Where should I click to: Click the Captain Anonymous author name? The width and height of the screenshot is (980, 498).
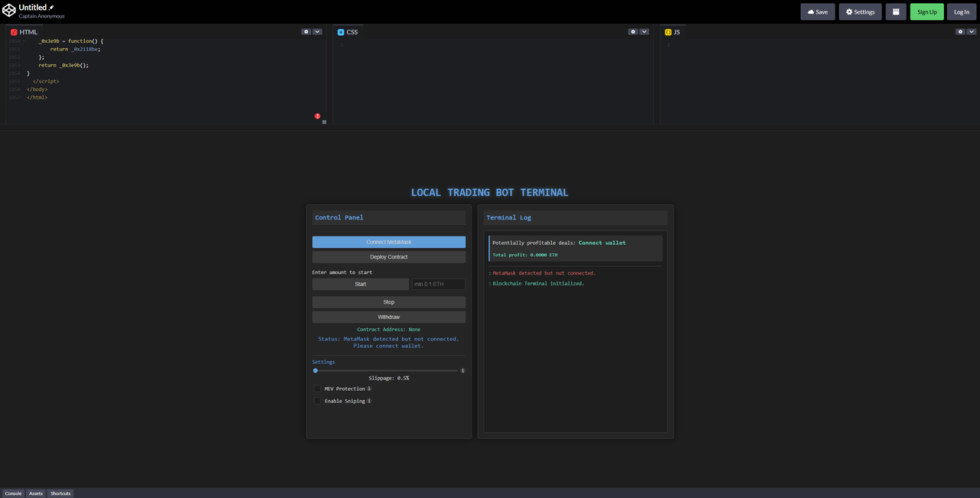[41, 16]
